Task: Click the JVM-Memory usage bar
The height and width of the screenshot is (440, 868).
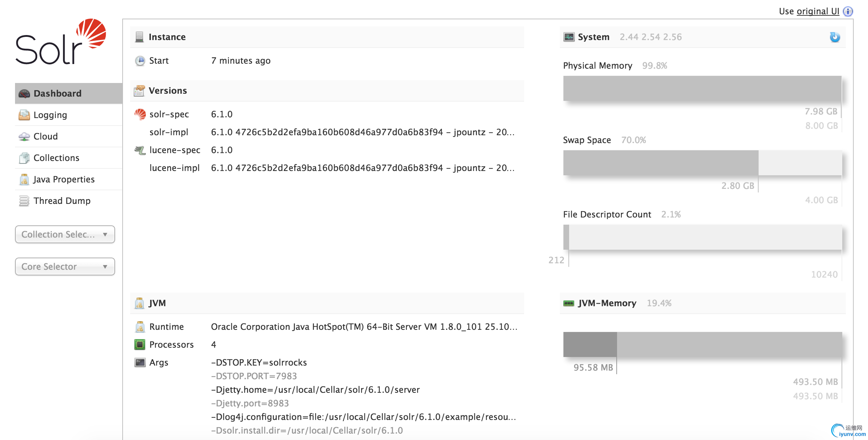Action: click(702, 344)
